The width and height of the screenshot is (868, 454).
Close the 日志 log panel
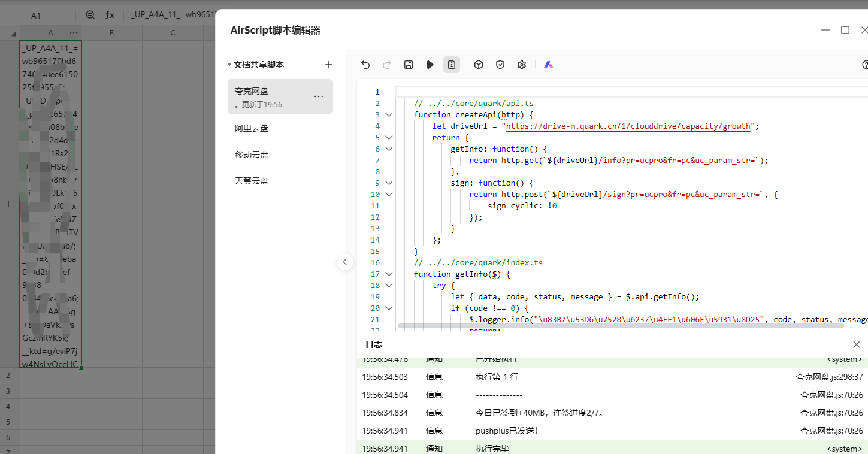click(x=856, y=344)
